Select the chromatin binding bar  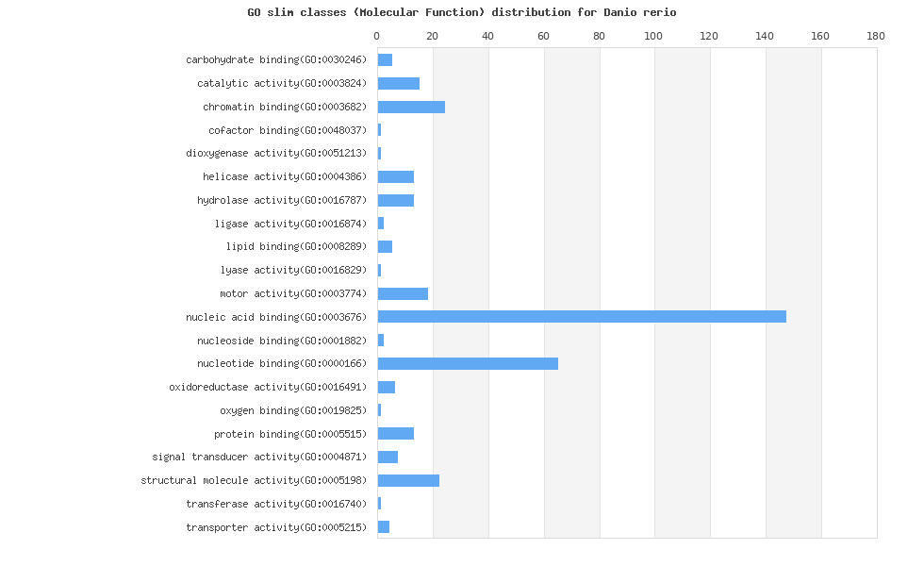[411, 107]
